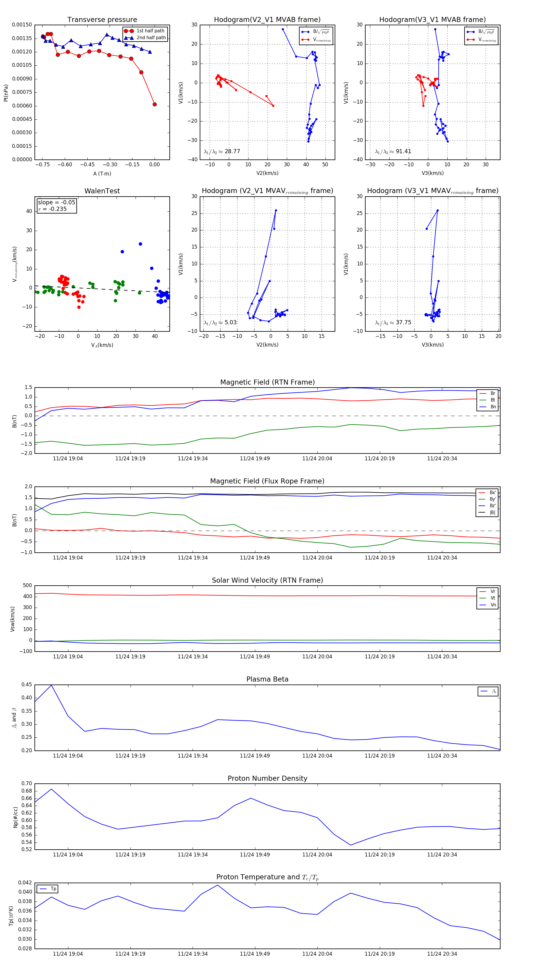
Task: Select V_remaining legend entry in V2_V1 MVAB hodogram
Action: (316, 39)
